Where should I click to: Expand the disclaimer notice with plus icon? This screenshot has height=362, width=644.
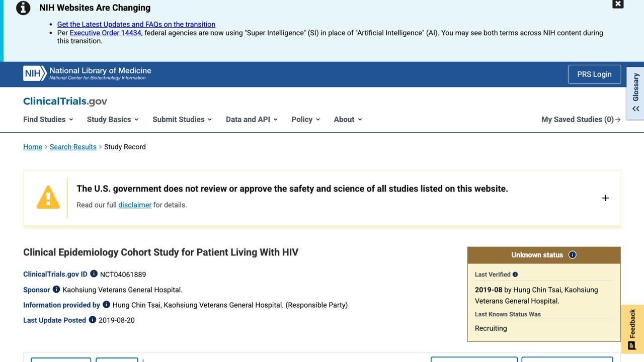click(x=605, y=198)
